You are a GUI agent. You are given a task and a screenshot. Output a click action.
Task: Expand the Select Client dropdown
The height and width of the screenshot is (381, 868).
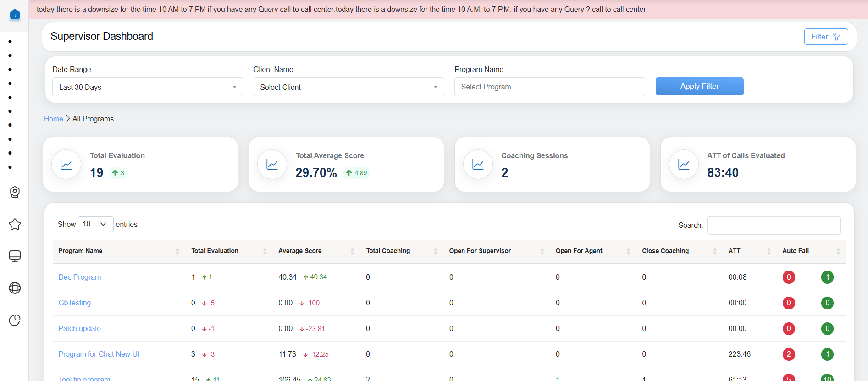(x=348, y=87)
